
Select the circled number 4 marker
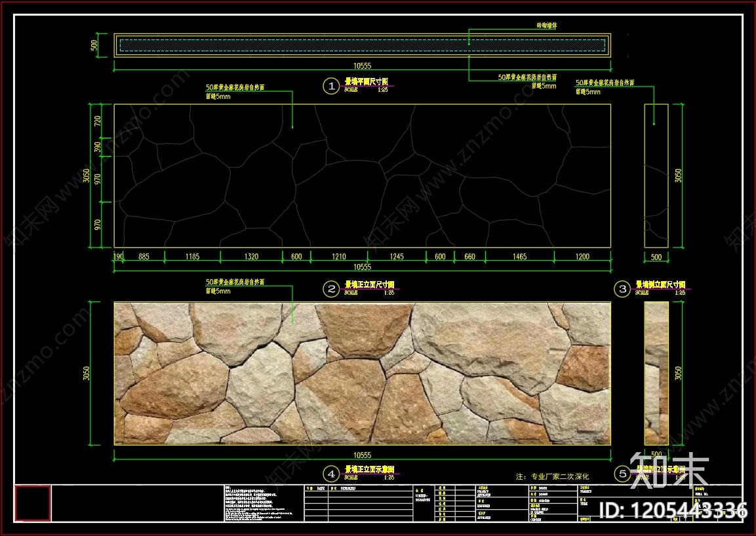(332, 473)
